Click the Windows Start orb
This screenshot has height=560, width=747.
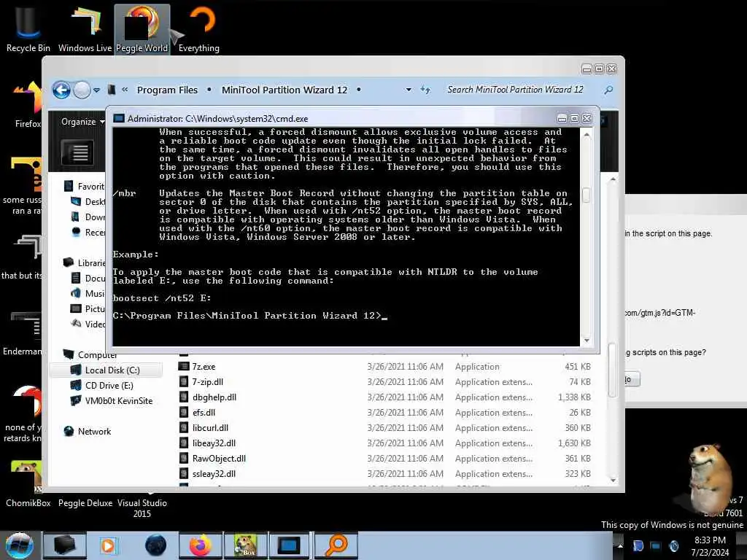[x=20, y=545]
